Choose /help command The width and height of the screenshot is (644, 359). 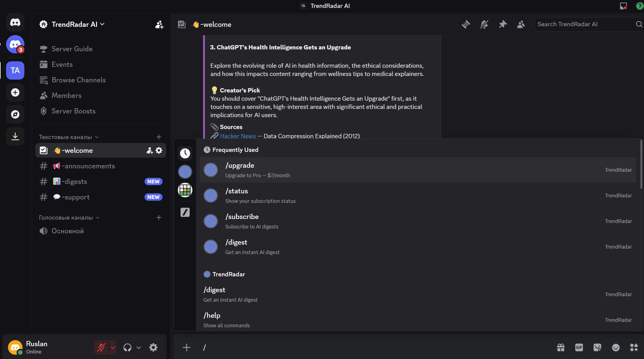[x=418, y=320]
